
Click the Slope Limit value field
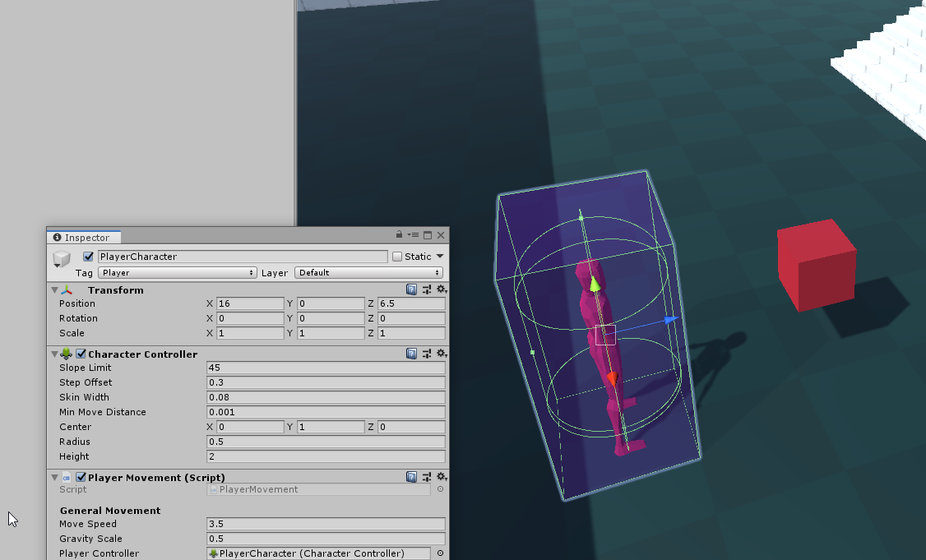tap(326, 368)
